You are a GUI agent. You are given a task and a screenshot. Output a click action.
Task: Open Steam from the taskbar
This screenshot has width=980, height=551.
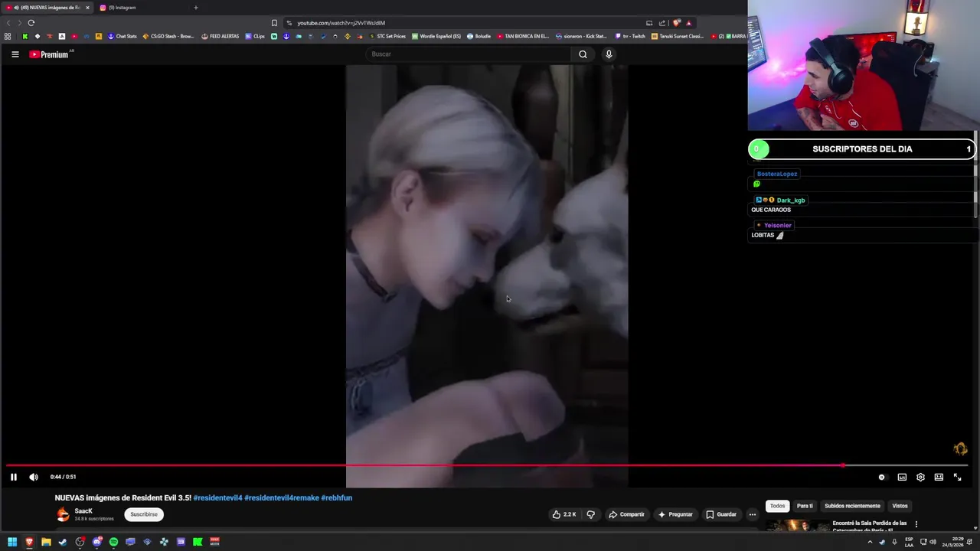point(63,542)
